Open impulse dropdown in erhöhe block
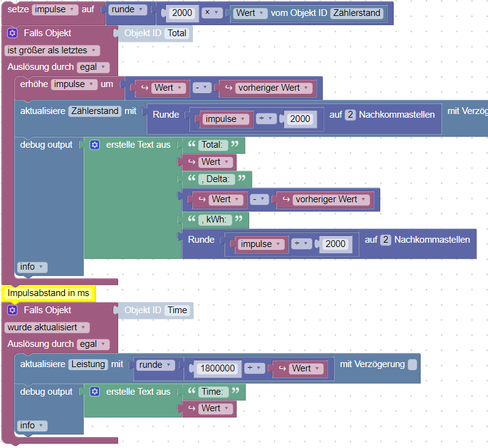 tap(74, 85)
